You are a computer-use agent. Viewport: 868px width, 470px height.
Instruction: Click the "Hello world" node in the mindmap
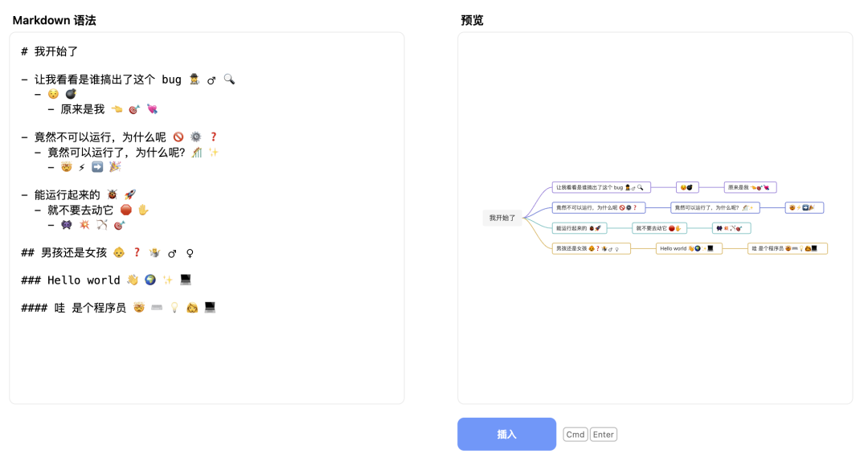[689, 248]
